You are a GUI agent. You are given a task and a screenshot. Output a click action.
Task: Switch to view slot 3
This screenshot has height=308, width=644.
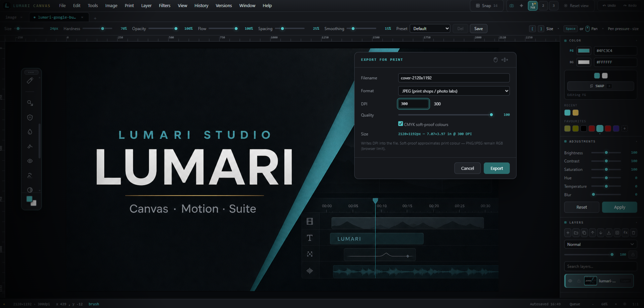(554, 6)
